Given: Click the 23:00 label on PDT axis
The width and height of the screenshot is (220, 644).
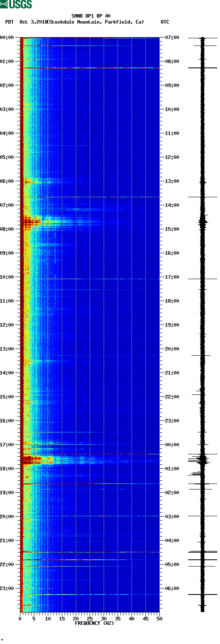Looking at the screenshot, I should (7, 589).
